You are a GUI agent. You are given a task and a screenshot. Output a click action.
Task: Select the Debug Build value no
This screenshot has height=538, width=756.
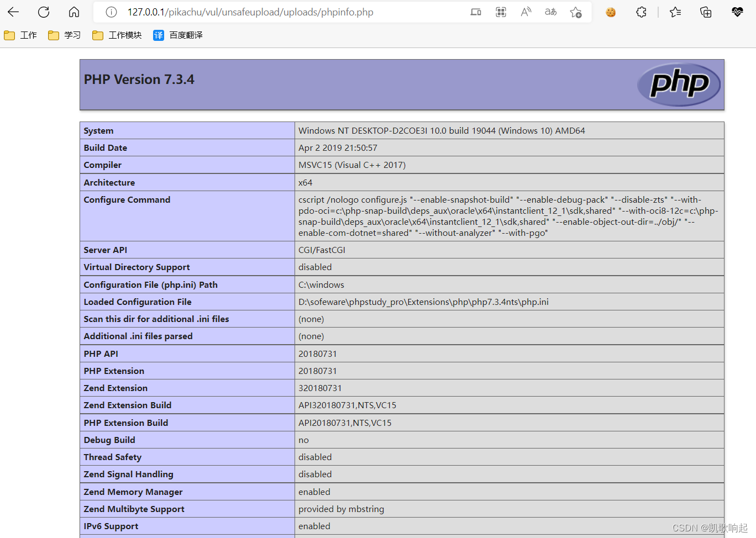303,440
